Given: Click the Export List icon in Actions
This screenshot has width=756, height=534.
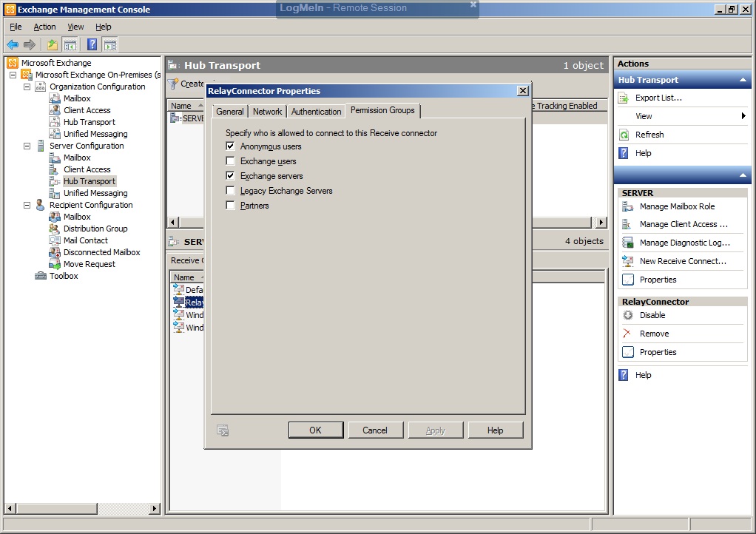Looking at the screenshot, I should pyautogui.click(x=624, y=98).
